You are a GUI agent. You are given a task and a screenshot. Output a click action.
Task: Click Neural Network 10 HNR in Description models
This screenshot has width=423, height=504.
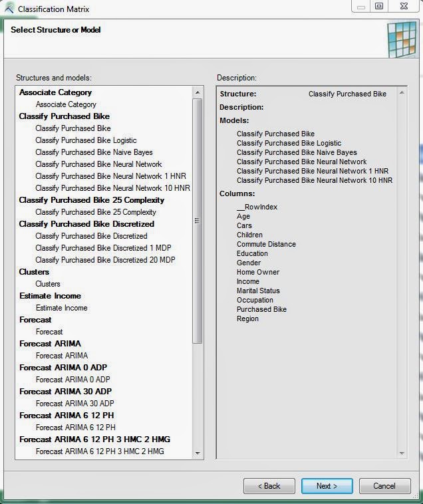(x=315, y=180)
